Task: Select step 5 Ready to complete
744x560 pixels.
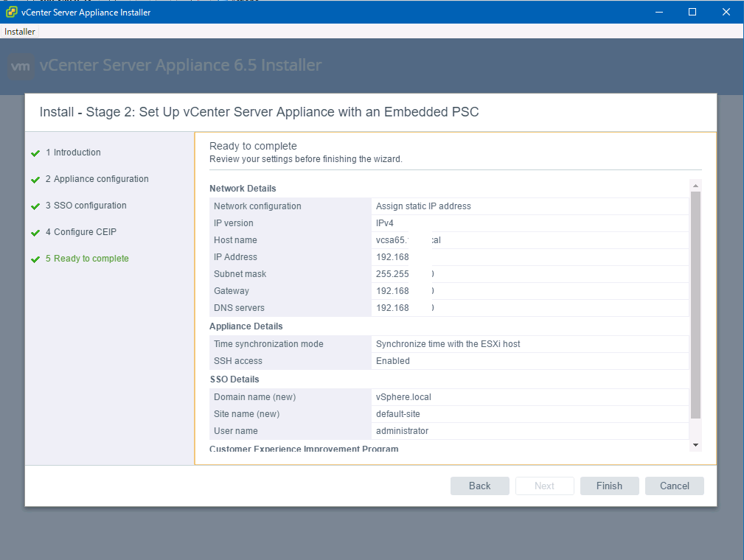Action: (87, 259)
